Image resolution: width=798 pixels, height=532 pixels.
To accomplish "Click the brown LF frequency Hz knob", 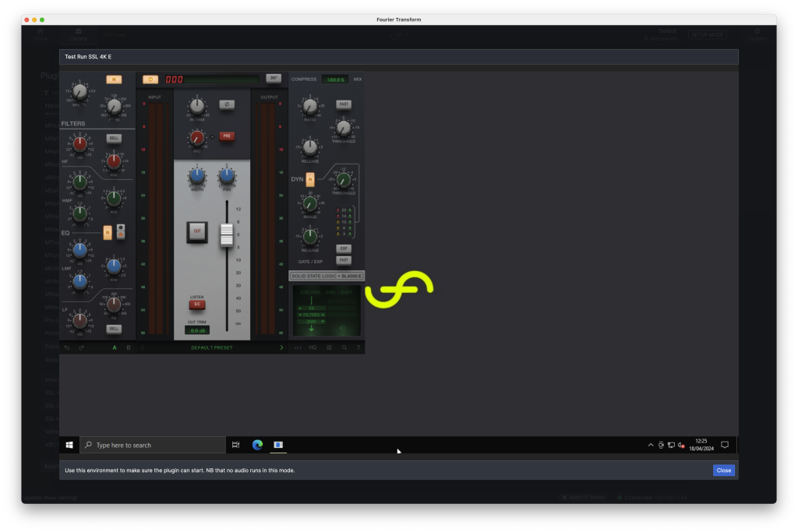I will tap(114, 304).
